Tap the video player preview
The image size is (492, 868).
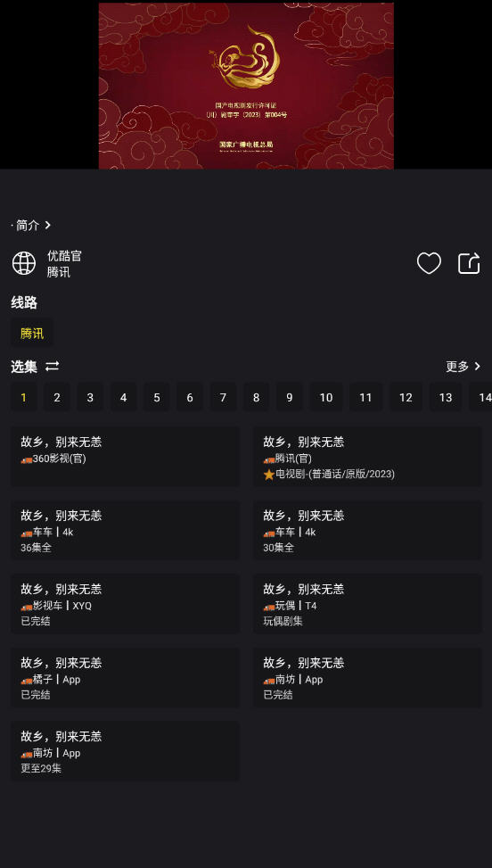tap(246, 86)
